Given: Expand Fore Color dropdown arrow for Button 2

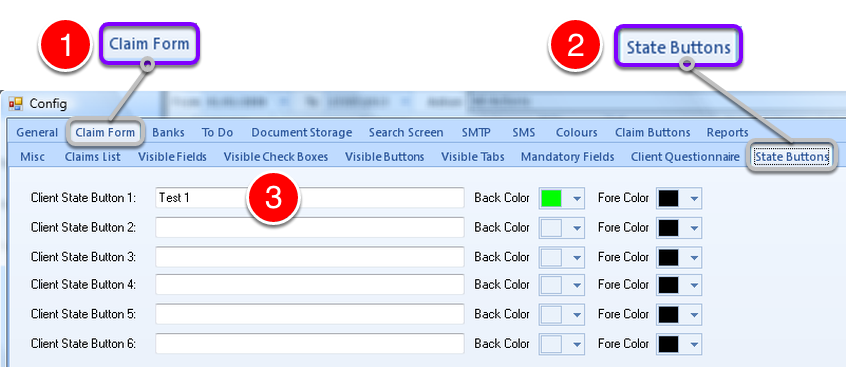Looking at the screenshot, I should coord(694,229).
